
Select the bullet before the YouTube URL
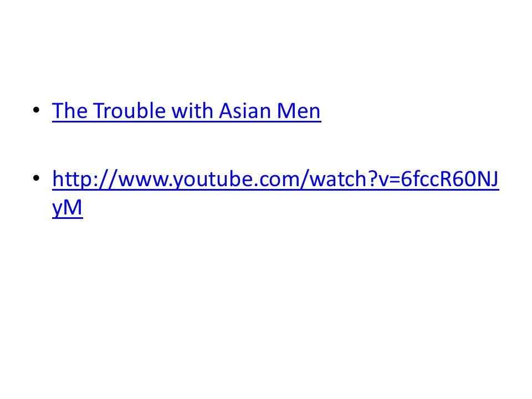pyautogui.click(x=37, y=178)
